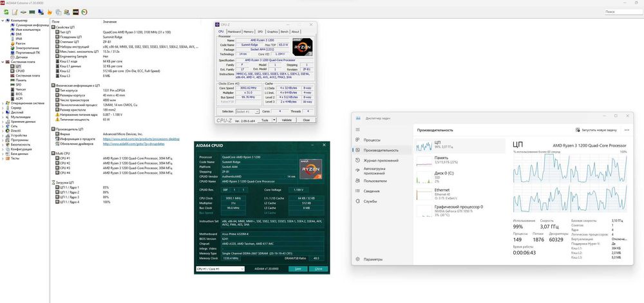The image size is (644, 303).
Task: Click Save in AIDA64 CPUID window
Action: 298,269
